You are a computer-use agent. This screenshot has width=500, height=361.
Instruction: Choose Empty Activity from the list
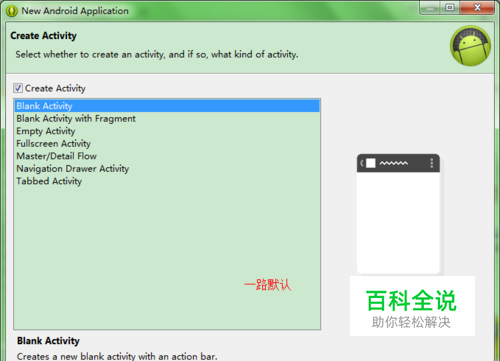[x=167, y=131]
